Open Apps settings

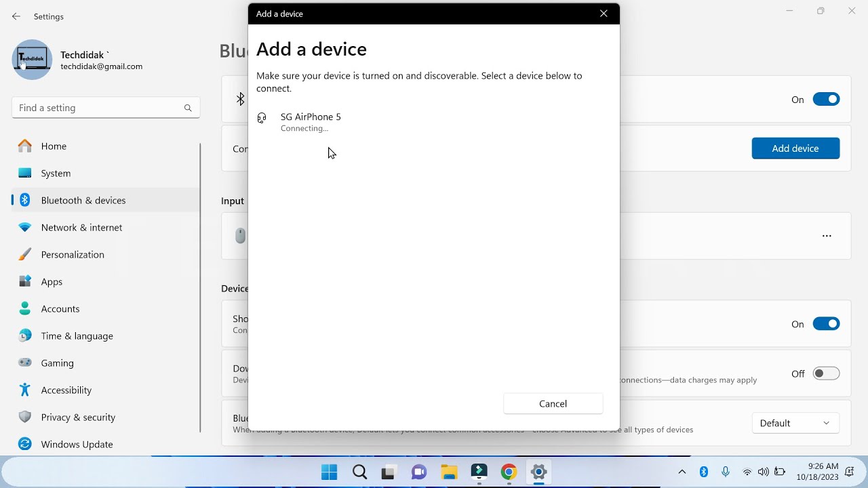coord(106,282)
